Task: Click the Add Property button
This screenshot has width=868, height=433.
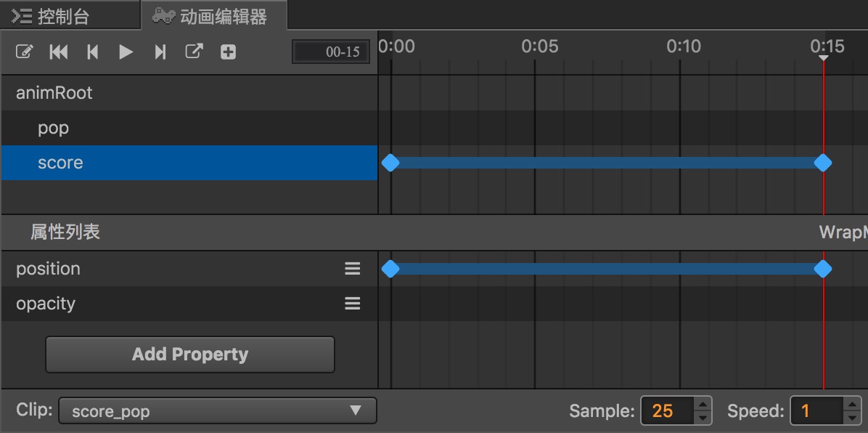Action: 190,355
